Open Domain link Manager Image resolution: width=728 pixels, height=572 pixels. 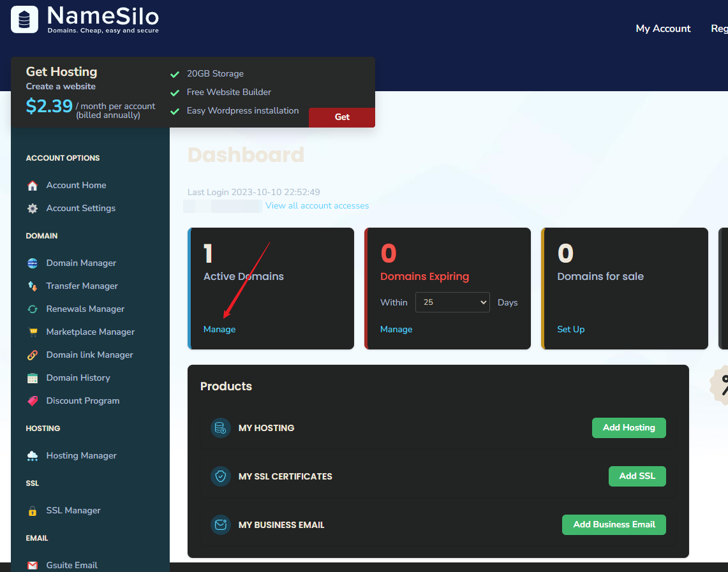89,355
